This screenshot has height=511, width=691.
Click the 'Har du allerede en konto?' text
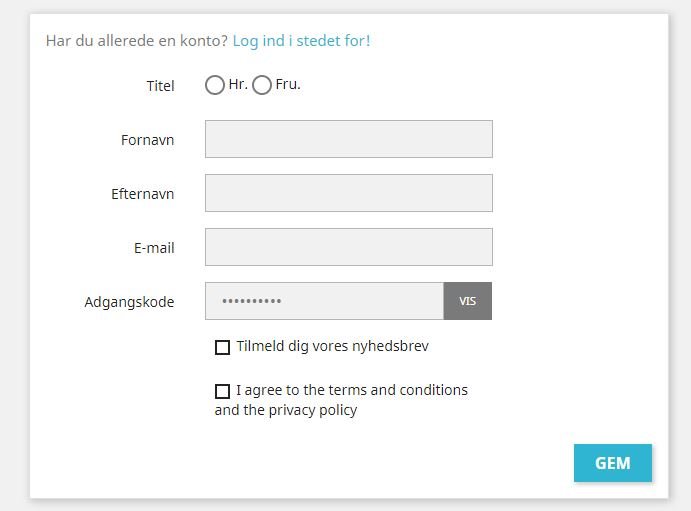point(136,41)
